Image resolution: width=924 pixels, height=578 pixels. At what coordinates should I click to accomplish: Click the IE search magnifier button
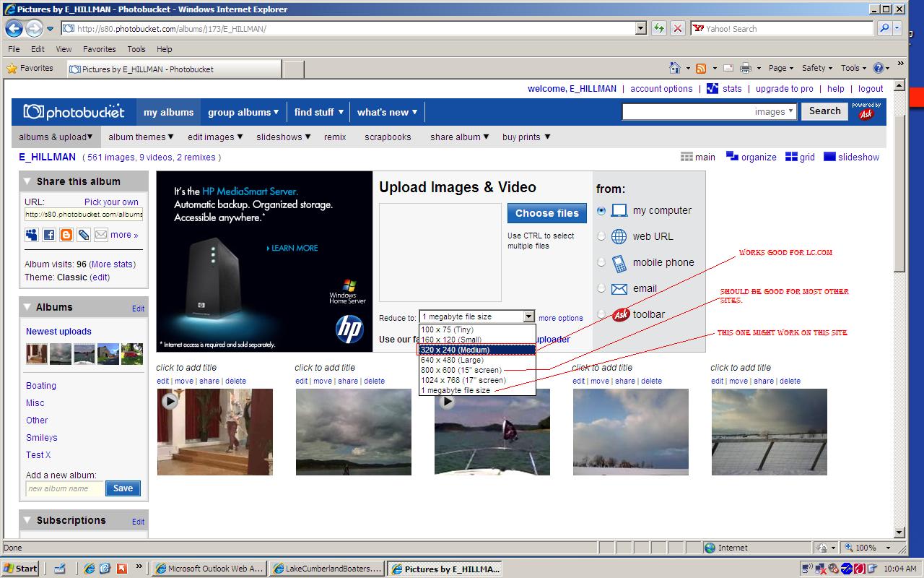click(884, 28)
